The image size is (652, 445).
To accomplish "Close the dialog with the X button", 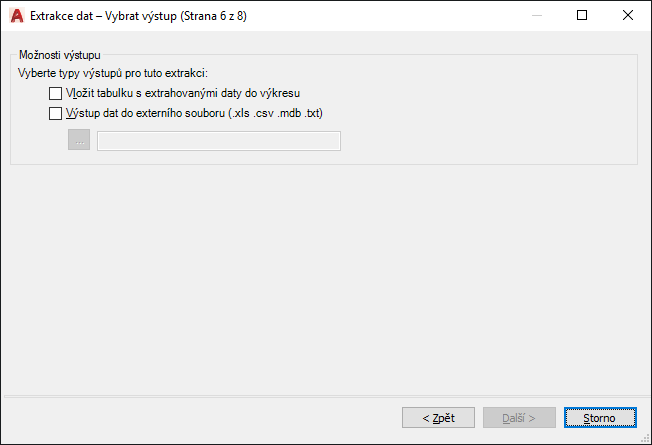I will click(x=627, y=16).
